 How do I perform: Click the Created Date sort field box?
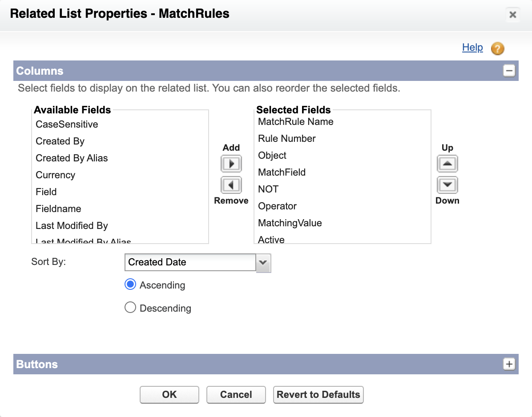point(190,262)
